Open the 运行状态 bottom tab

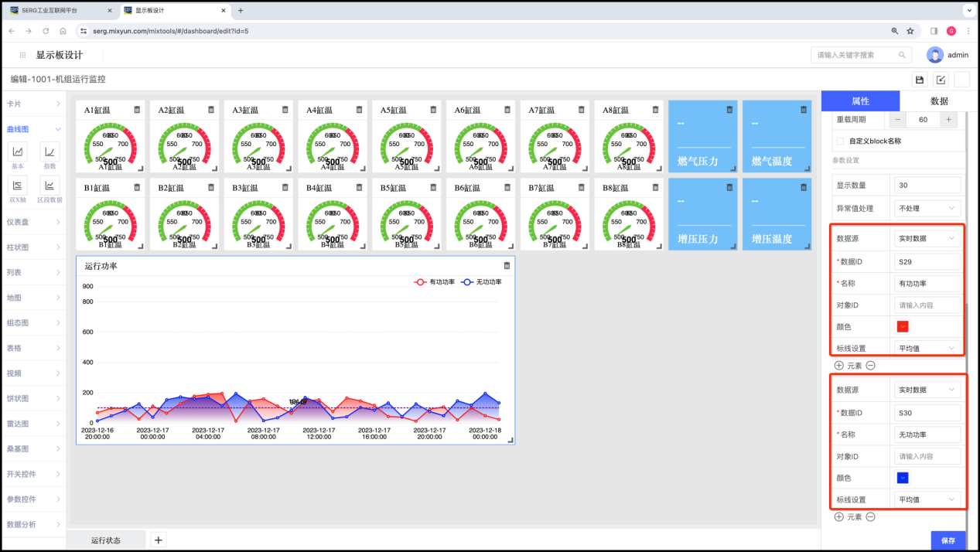point(106,540)
